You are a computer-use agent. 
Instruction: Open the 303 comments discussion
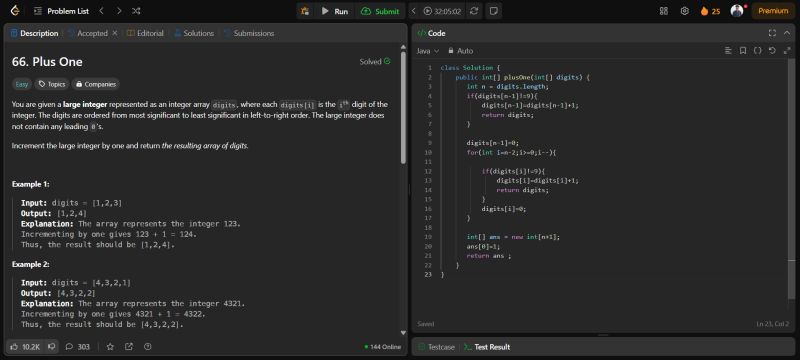tap(78, 347)
